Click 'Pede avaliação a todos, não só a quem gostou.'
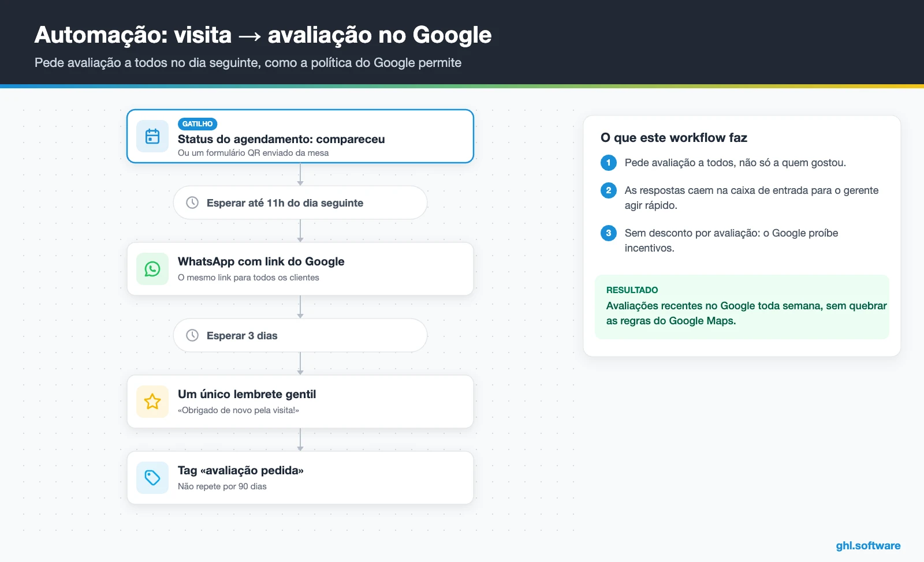This screenshot has width=924, height=562. [735, 163]
